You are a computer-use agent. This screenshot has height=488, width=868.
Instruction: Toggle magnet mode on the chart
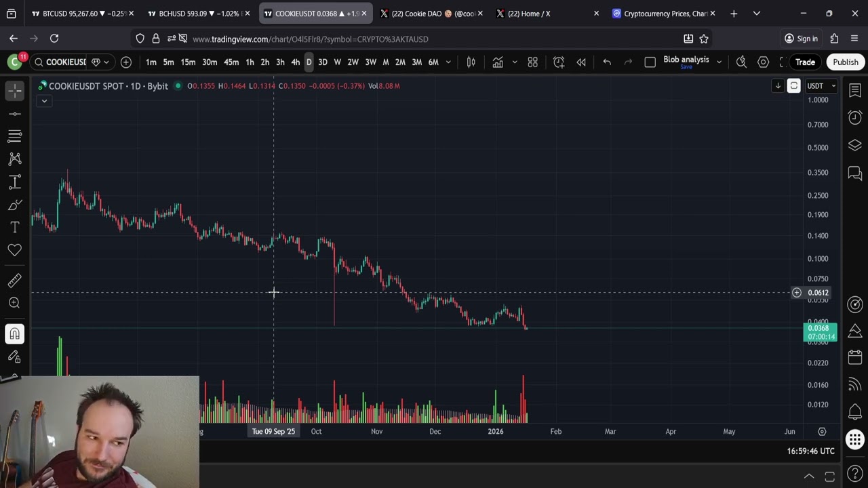click(x=15, y=333)
